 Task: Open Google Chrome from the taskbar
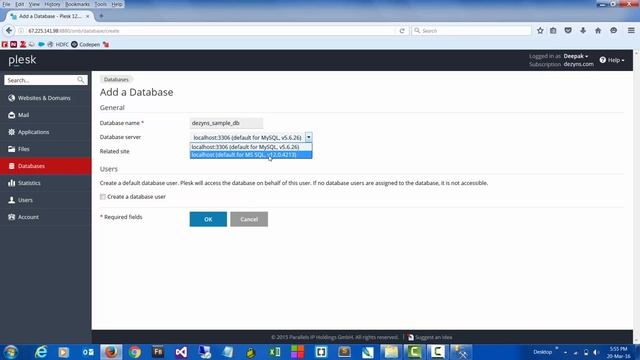click(135, 352)
